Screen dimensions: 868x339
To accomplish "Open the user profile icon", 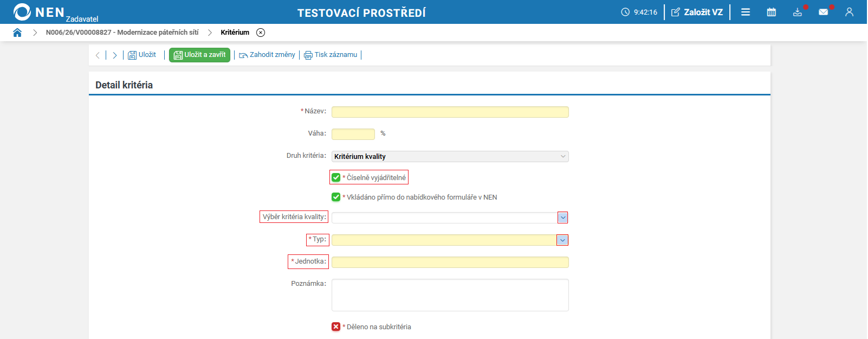I will point(849,12).
